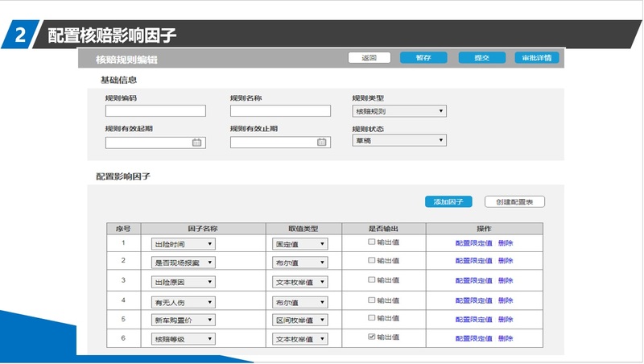This screenshot has width=644, height=364.
Task: Click 配置限定值 link in row 6
Action: [x=473, y=338]
